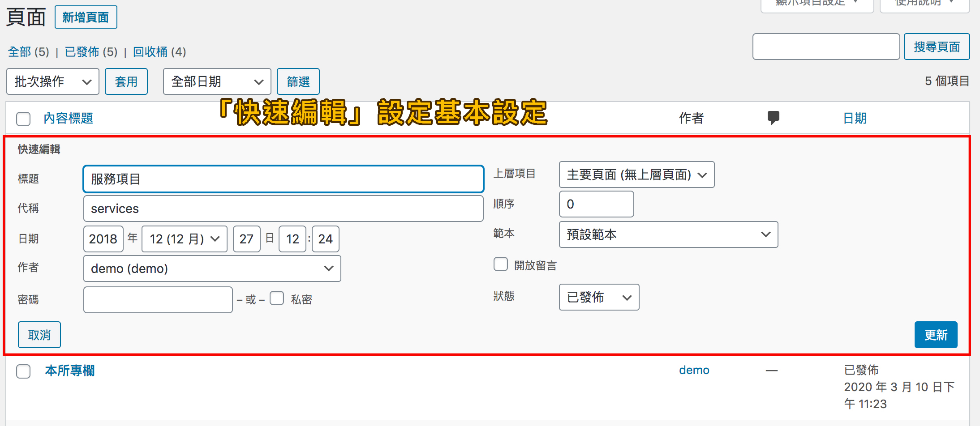
Task: Enable the 開放留言 comments checkbox
Action: click(500, 264)
